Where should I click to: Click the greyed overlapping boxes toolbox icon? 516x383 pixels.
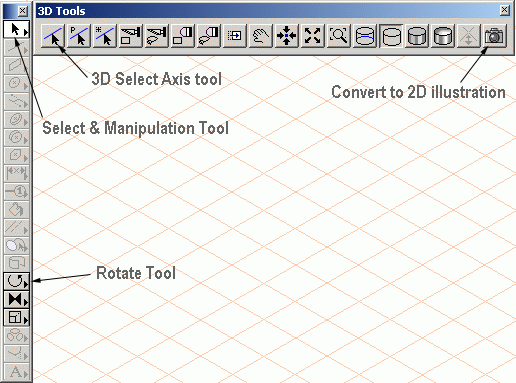point(16,263)
